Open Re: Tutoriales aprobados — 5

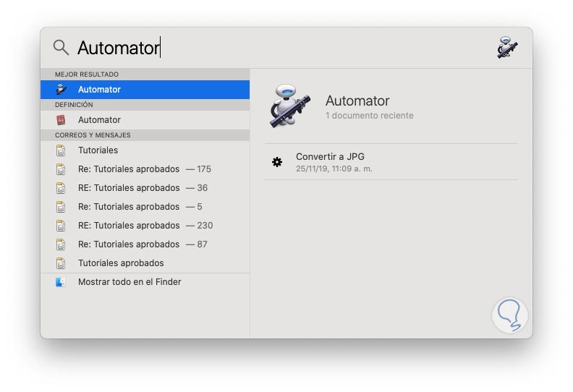145,207
